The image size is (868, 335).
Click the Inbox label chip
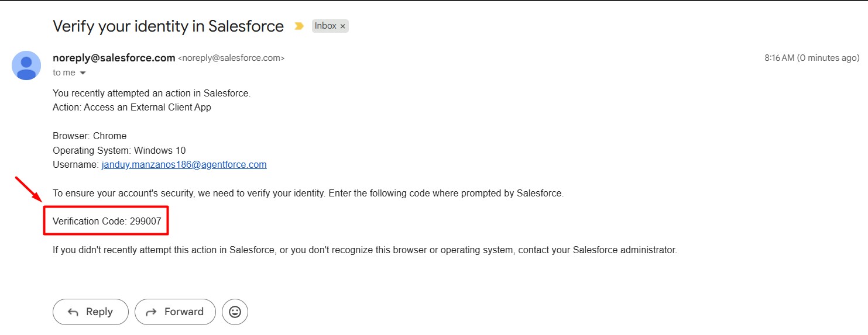click(x=325, y=26)
